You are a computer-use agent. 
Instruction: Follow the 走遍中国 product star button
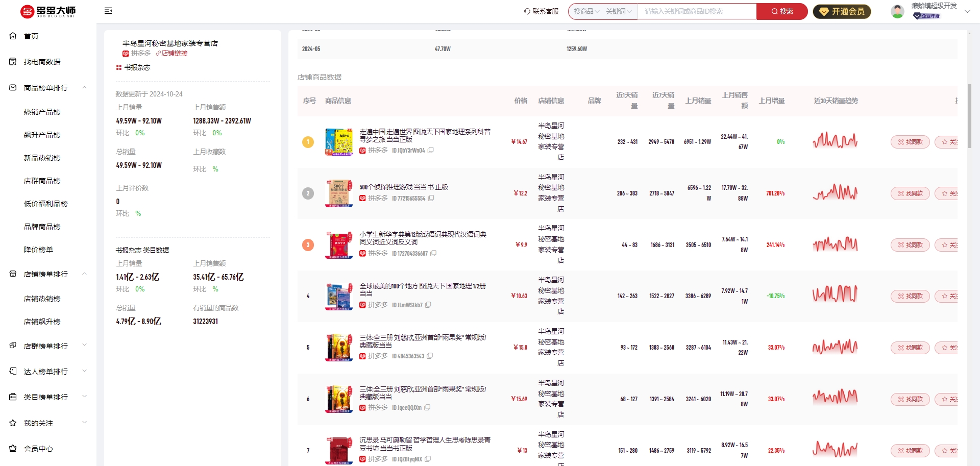point(946,142)
